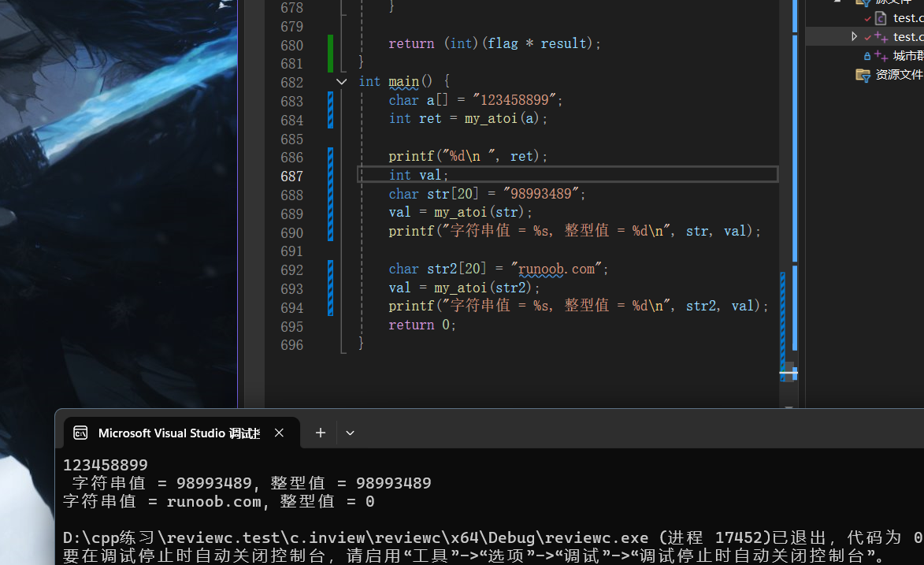The width and height of the screenshot is (924, 565).
Task: Click the string "123458899" in code
Action: 514,99
